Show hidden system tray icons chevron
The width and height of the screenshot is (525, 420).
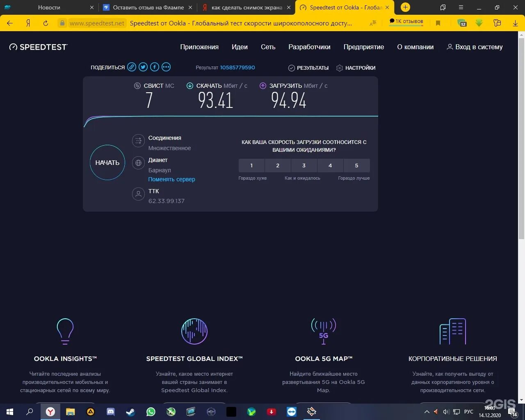(427, 411)
